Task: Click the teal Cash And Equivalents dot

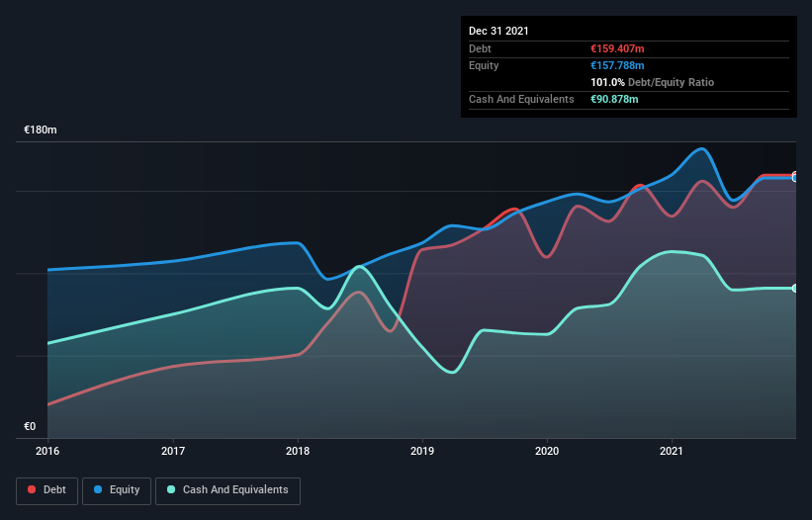Action: point(171,489)
